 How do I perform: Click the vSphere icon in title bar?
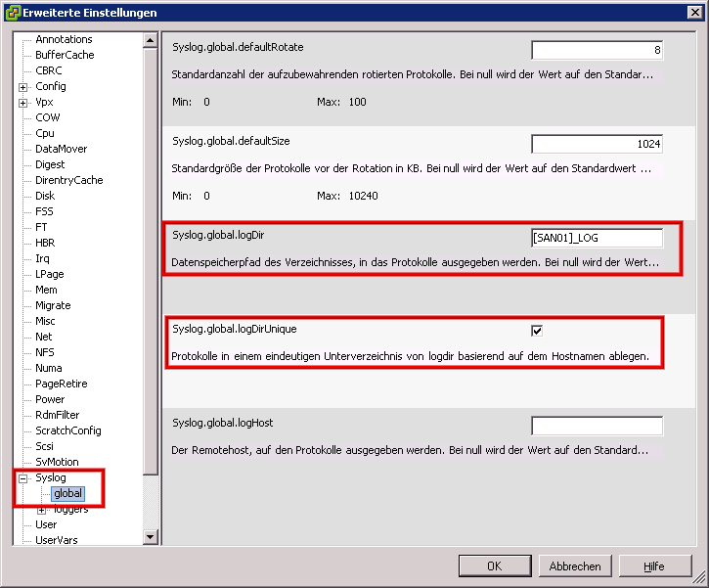point(12,12)
